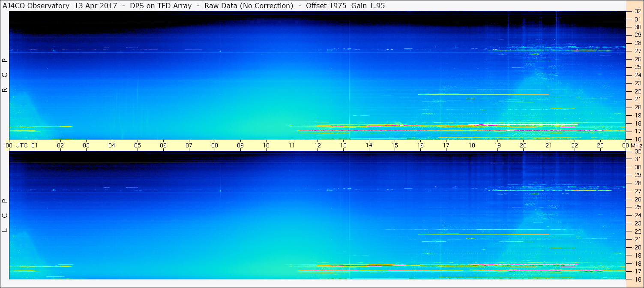Screen dimensions: 644x288
Task: Pick the 20 MHz tick in RCP panel
Action: (x=638, y=107)
